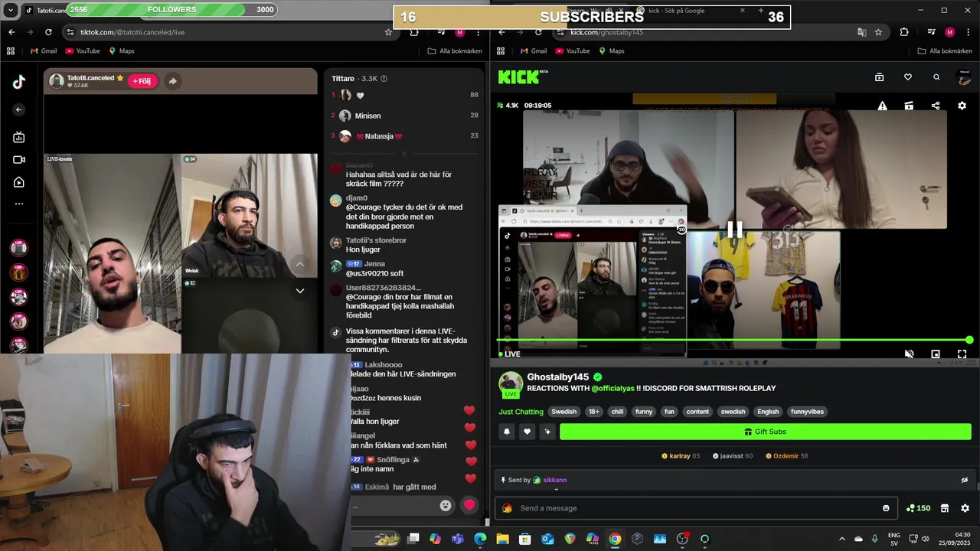Screen dimensions: 980x551
Task: Click the 150 channel points counter
Action: point(919,508)
